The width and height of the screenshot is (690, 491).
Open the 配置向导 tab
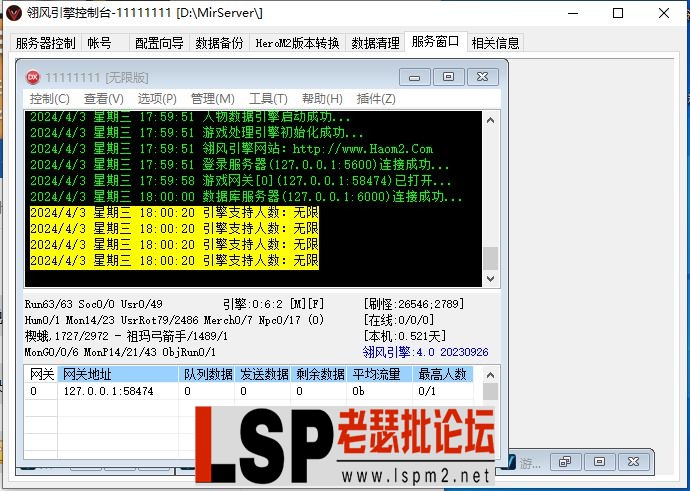click(x=159, y=43)
